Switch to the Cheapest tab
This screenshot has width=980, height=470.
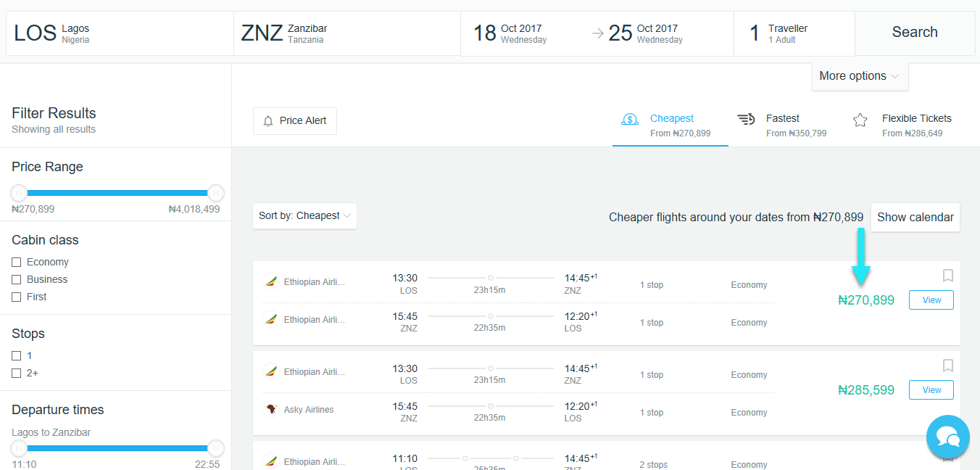[x=670, y=125]
